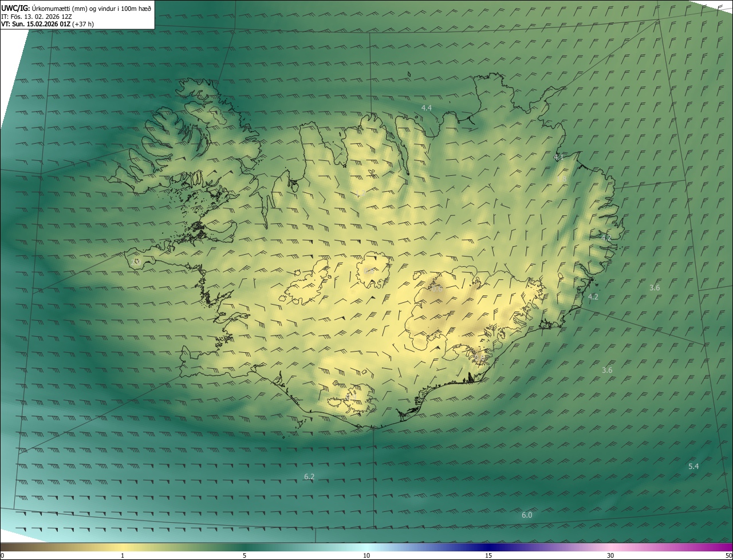Screen dimensions: 733x560
Task: Click the title text 'Úrkomumætti (mm) og vindur í 100m hæð'
Action: [92, 8]
